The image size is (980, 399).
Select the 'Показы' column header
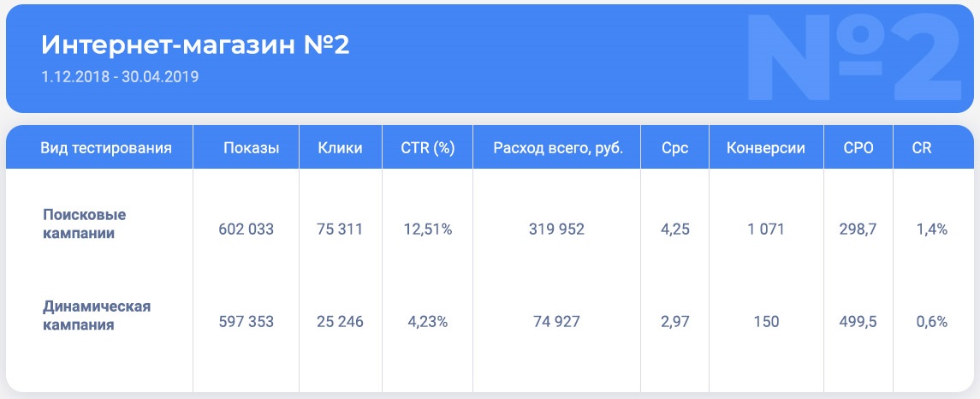pos(251,147)
